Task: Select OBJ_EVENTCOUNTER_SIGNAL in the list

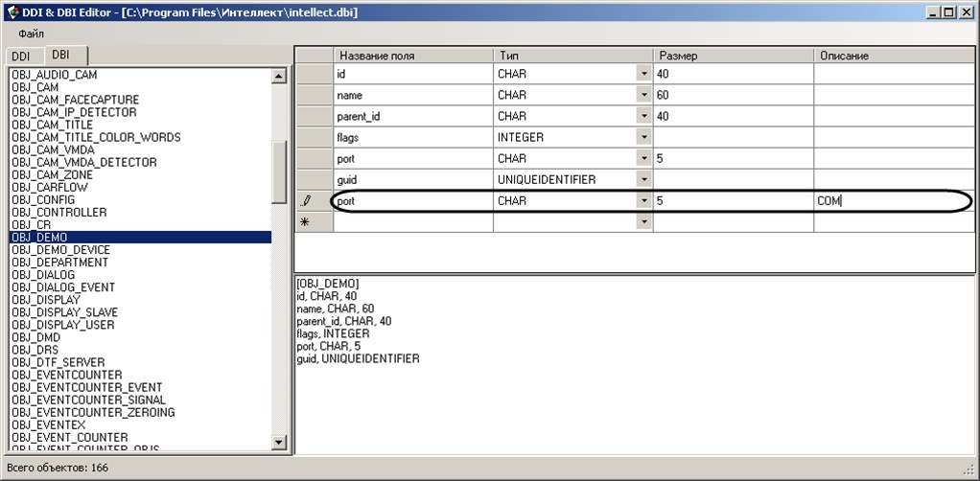Action: (89, 400)
